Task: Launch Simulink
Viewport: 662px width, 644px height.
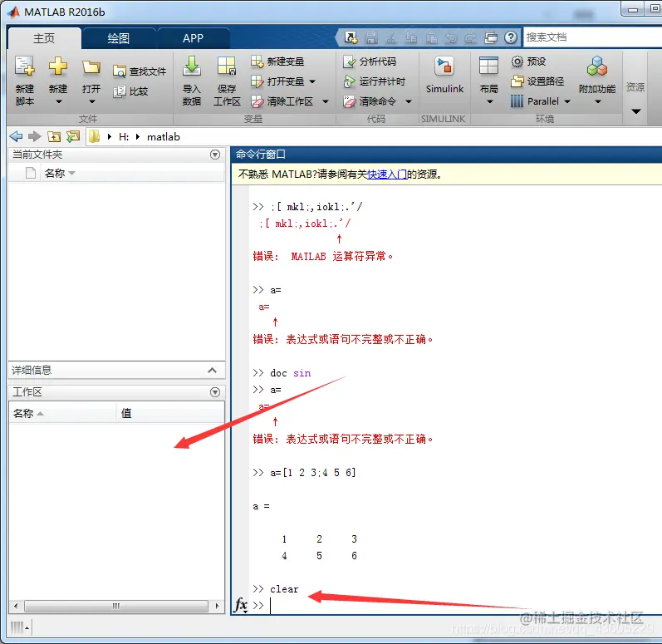Action: click(444, 75)
